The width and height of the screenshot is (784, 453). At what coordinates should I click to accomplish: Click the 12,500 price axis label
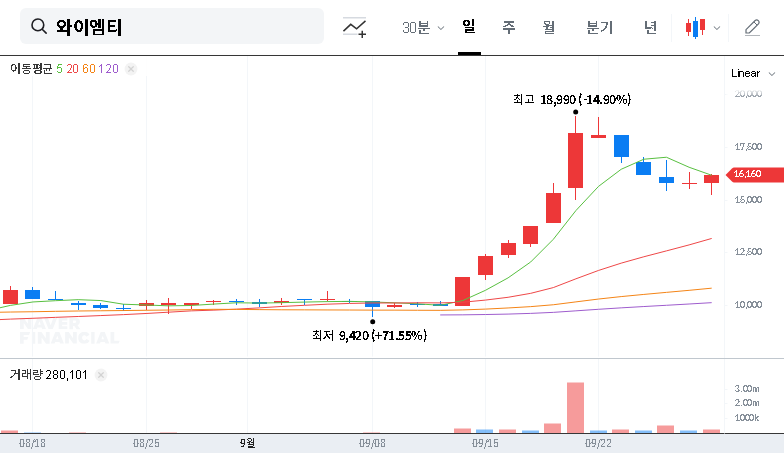pos(748,252)
